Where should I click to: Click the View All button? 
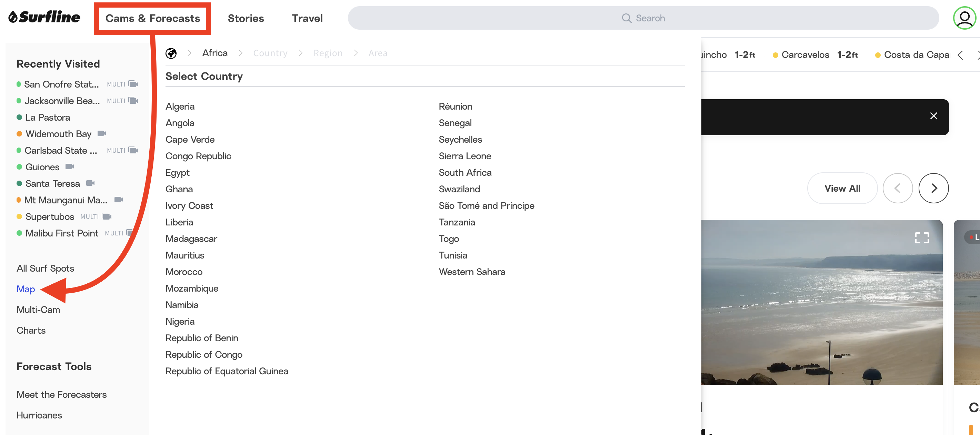click(842, 188)
